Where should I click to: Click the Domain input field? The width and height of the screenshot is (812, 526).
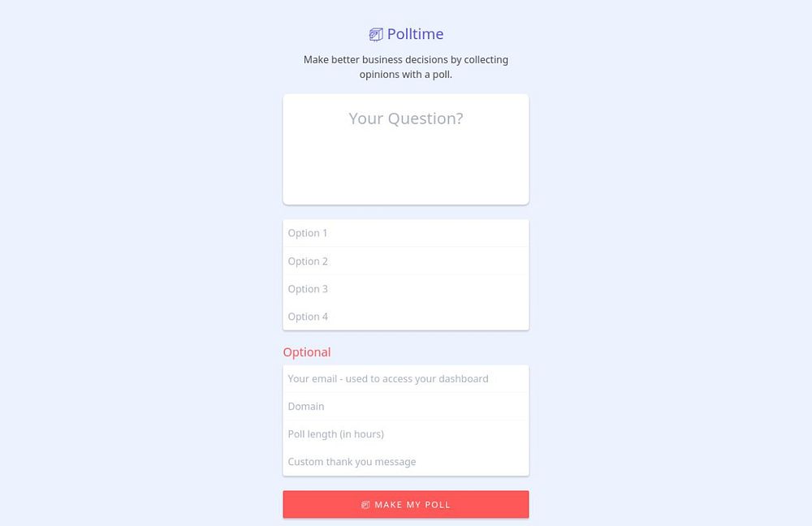pos(405,406)
